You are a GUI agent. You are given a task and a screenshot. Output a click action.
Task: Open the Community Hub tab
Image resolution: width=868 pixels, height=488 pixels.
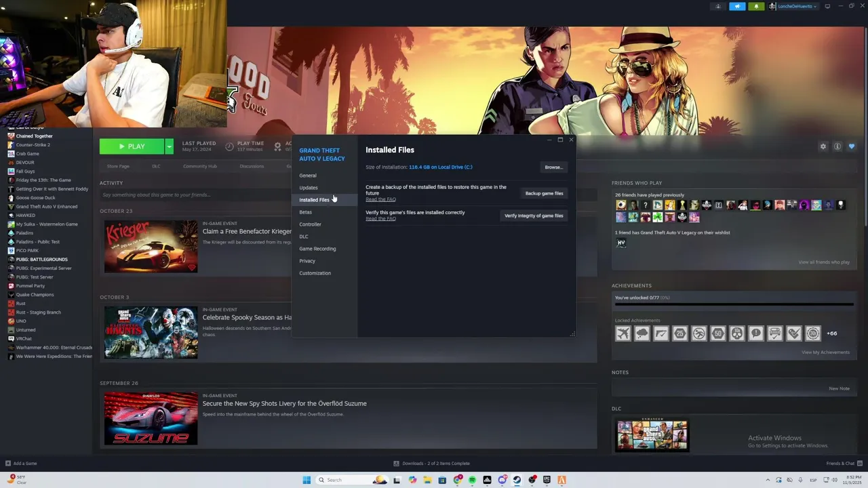coord(199,166)
